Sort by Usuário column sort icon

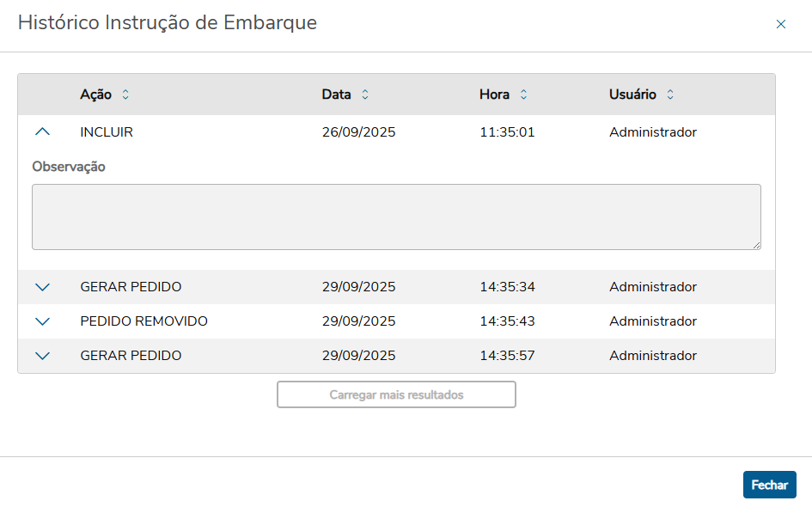point(670,95)
